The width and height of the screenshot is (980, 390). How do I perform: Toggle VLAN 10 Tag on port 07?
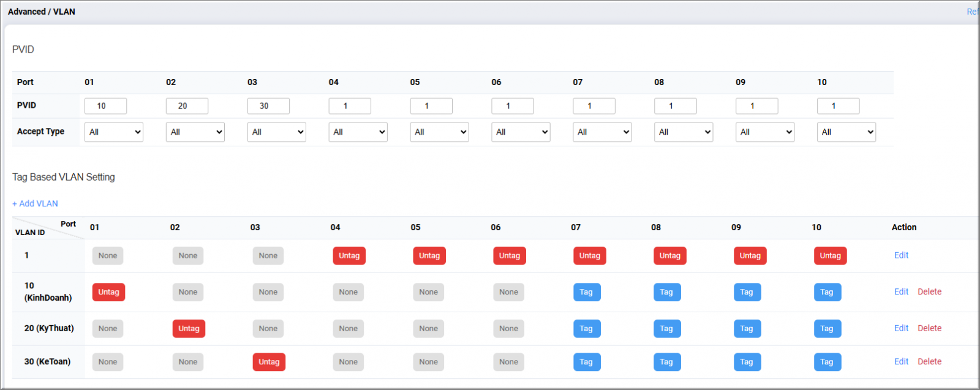pyautogui.click(x=586, y=292)
